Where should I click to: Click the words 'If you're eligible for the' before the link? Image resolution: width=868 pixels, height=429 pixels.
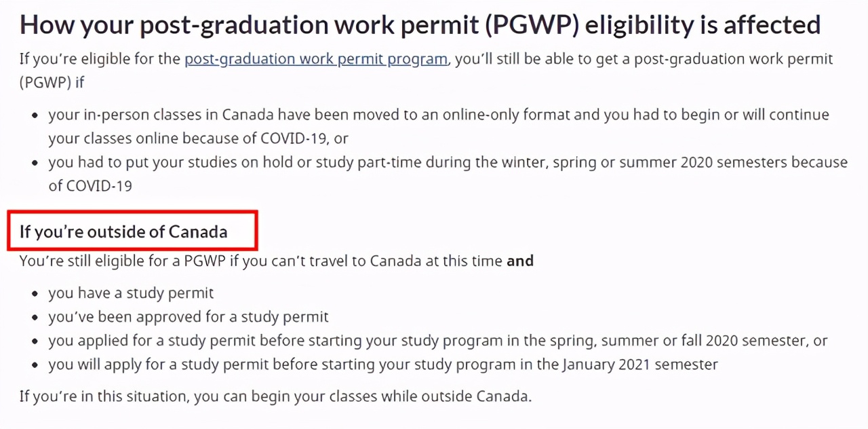(100, 59)
